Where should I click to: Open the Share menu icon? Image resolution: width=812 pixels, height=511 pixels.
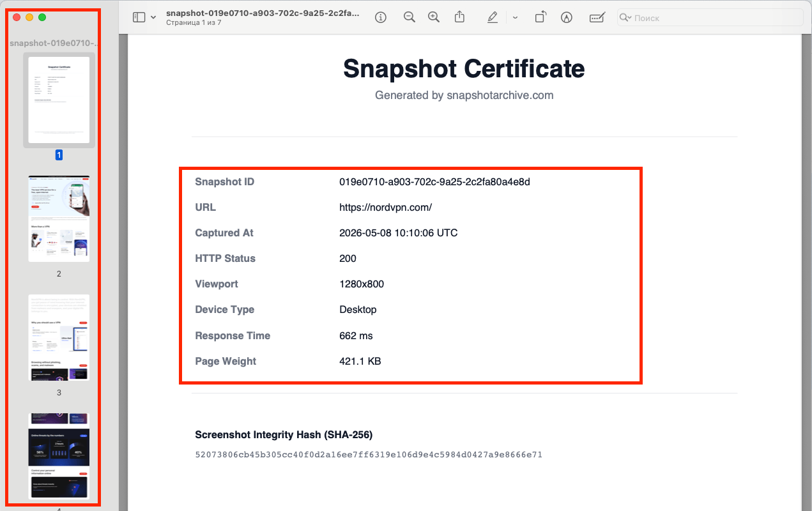[x=460, y=17]
